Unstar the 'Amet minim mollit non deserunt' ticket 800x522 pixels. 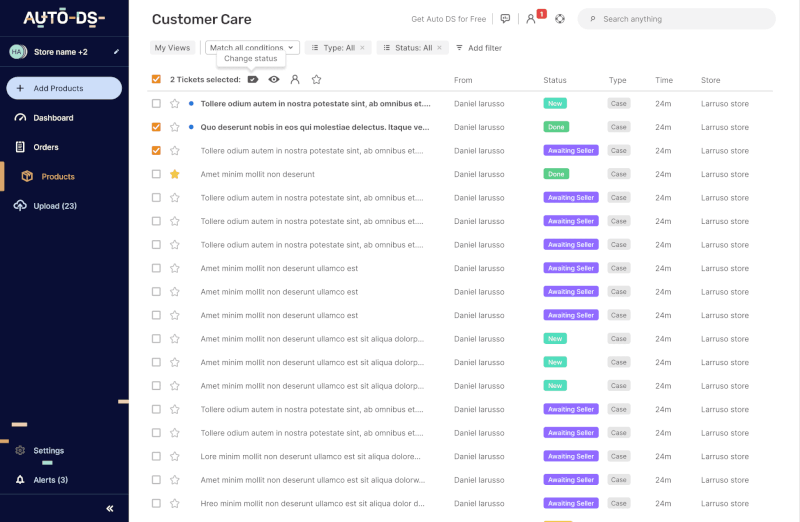click(174, 174)
